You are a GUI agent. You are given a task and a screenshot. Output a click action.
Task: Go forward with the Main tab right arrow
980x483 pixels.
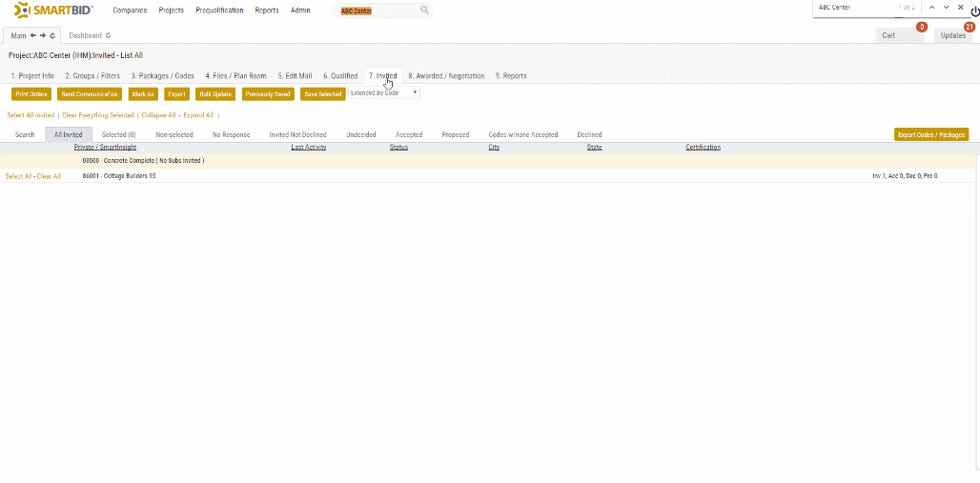tap(43, 35)
